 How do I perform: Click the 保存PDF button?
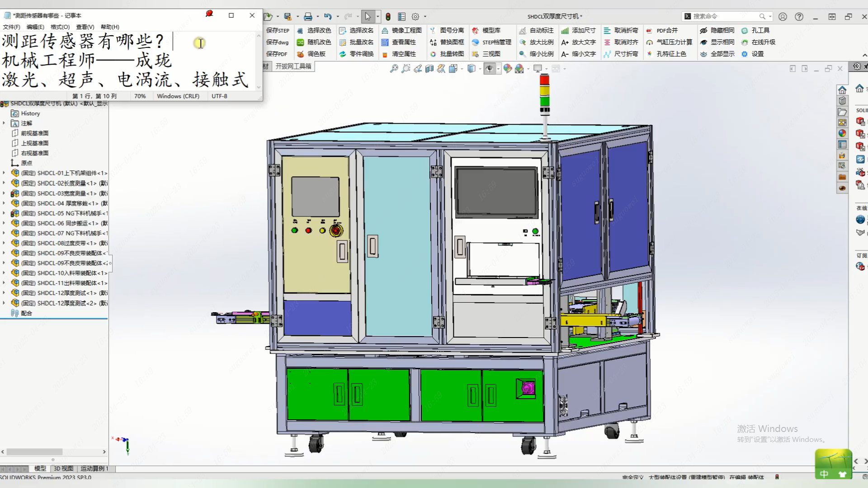click(277, 54)
